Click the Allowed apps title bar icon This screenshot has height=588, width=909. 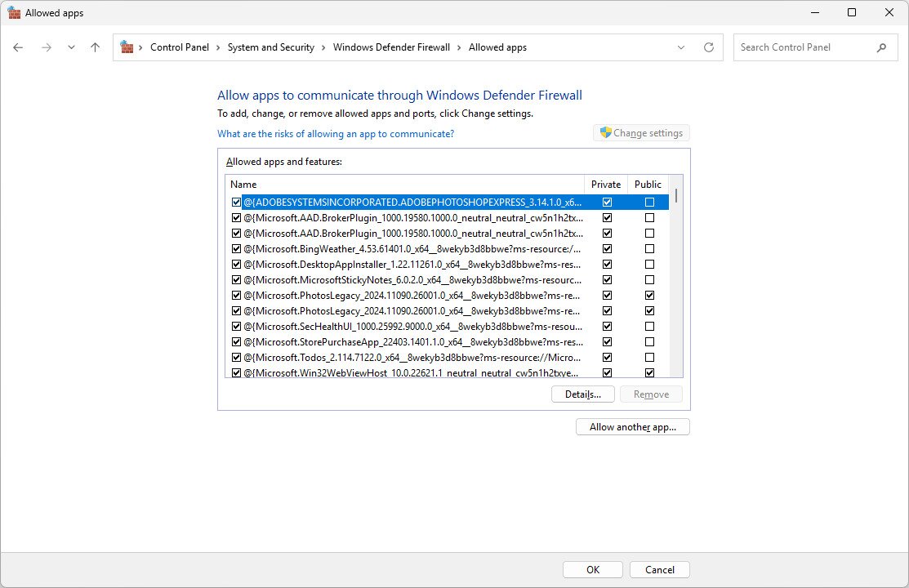pyautogui.click(x=14, y=12)
